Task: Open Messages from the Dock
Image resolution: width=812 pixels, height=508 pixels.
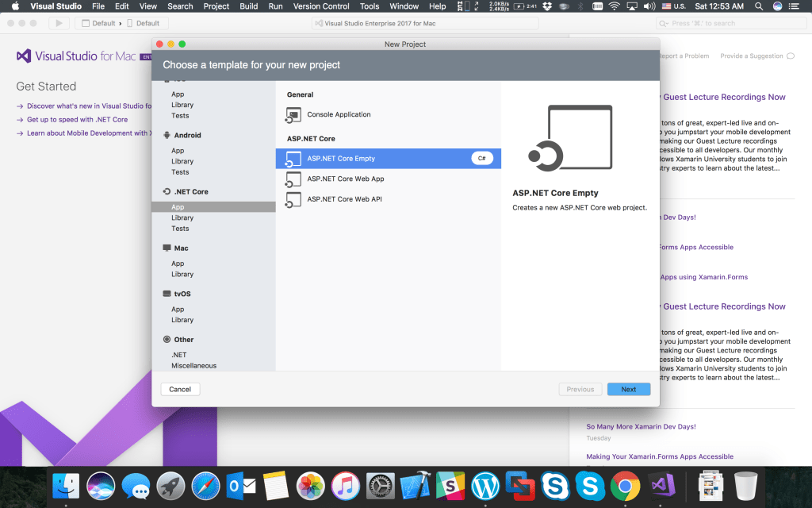Action: click(136, 487)
